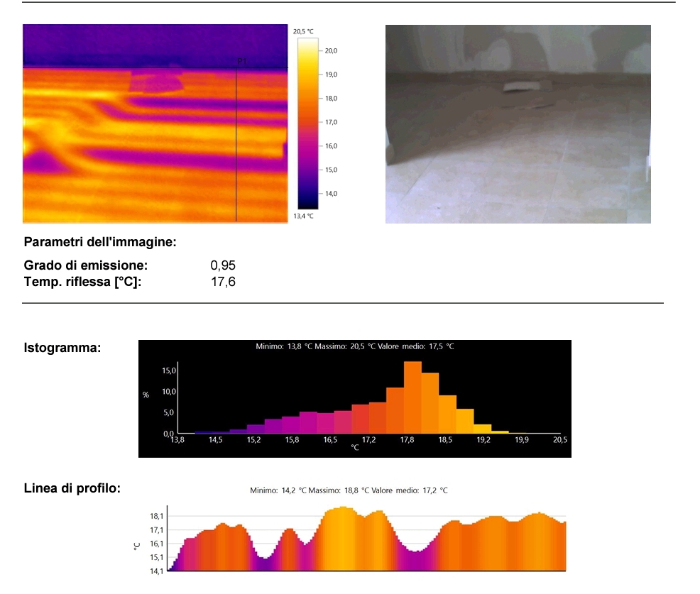Click the histogram x-axis label 16,5
The height and width of the screenshot is (594, 700).
pyautogui.click(x=330, y=440)
